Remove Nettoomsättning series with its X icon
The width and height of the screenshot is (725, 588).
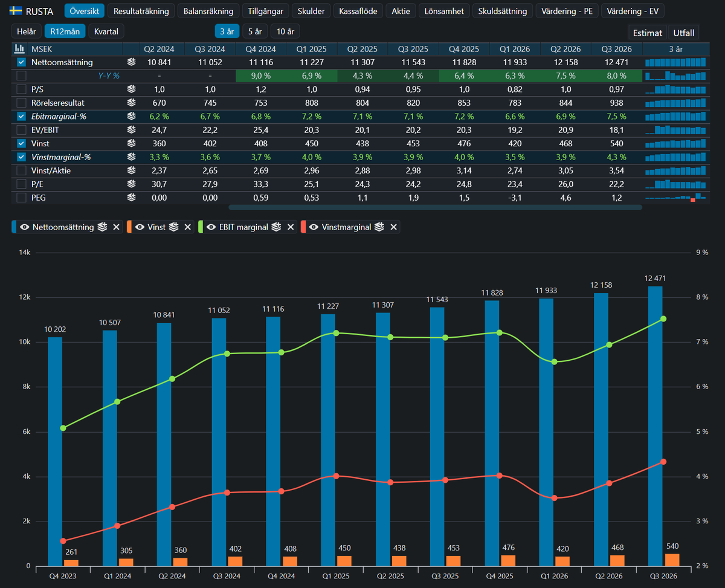117,227
